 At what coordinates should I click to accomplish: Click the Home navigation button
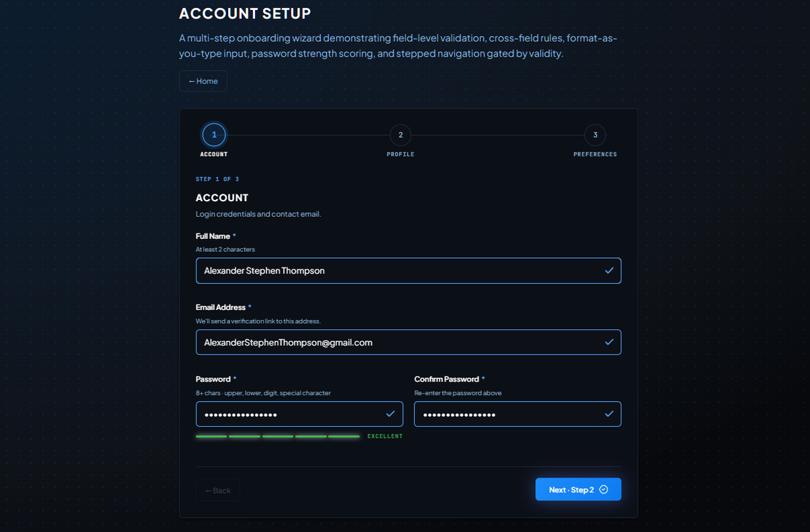point(202,80)
